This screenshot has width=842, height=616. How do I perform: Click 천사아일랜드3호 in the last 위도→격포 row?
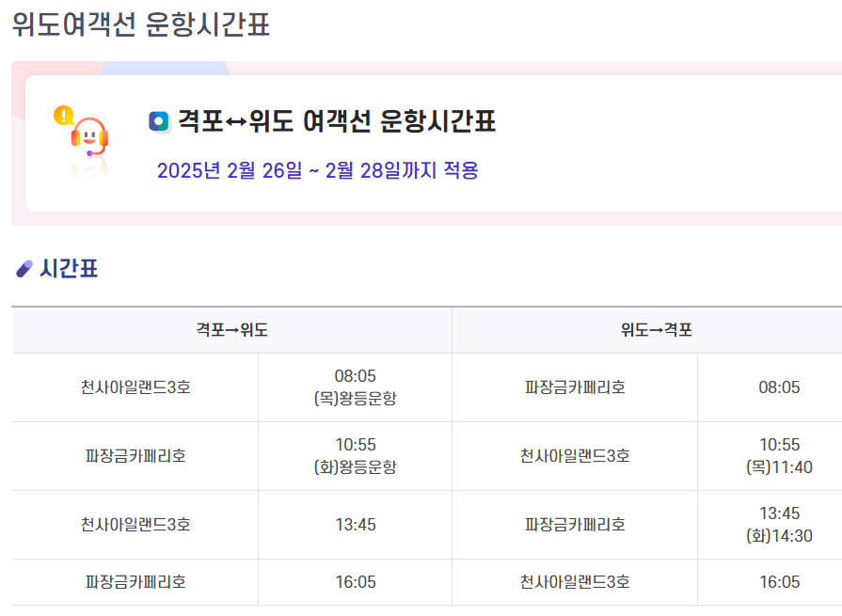click(x=575, y=582)
